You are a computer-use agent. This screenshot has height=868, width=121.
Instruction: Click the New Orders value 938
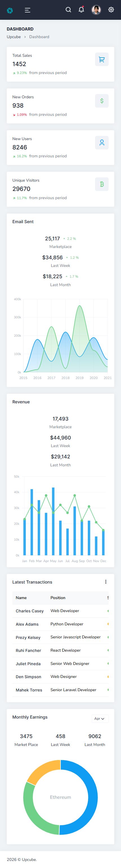tap(18, 105)
